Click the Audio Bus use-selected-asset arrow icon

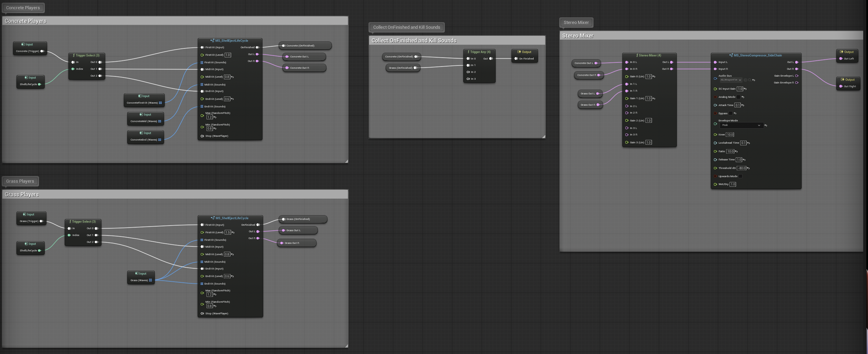click(x=745, y=80)
